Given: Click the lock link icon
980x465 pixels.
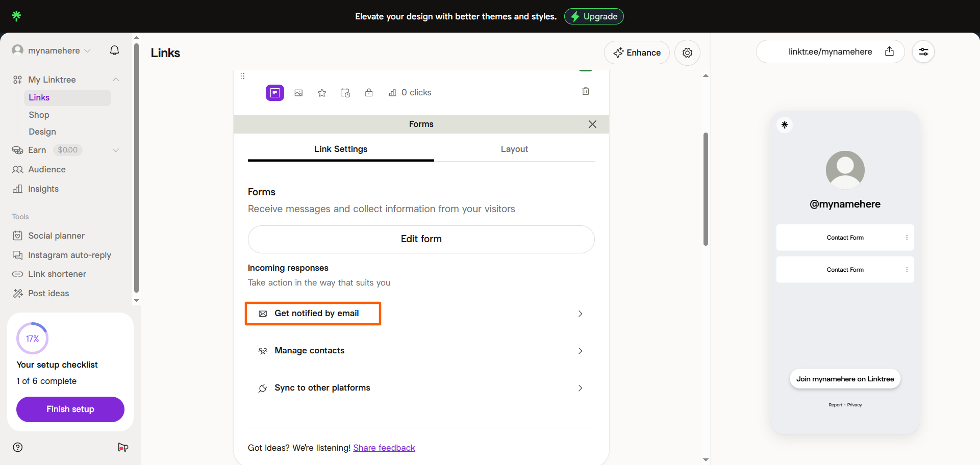Looking at the screenshot, I should (x=369, y=92).
